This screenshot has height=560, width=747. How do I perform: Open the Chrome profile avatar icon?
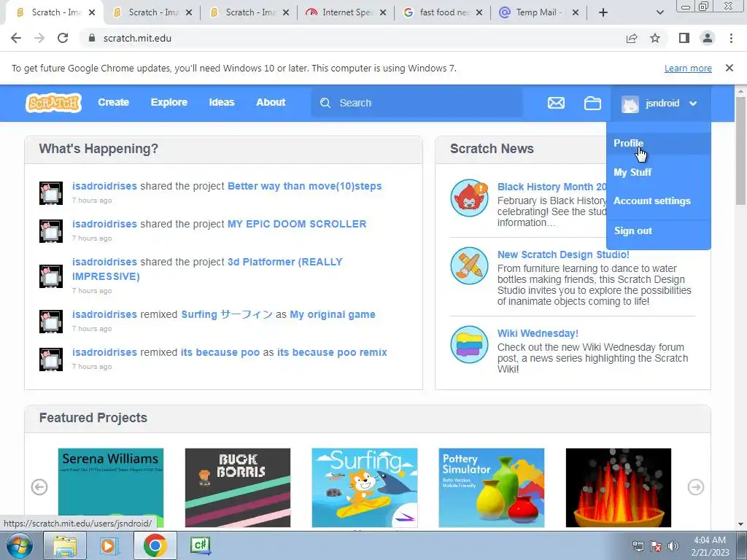click(x=708, y=38)
